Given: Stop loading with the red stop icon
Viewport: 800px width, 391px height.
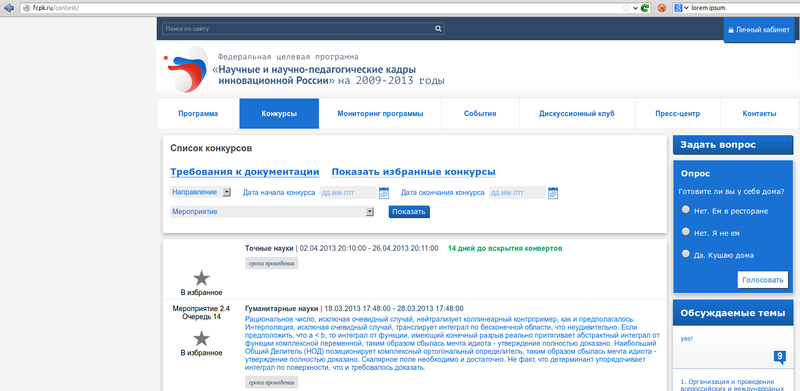Looking at the screenshot, I should coord(662,8).
